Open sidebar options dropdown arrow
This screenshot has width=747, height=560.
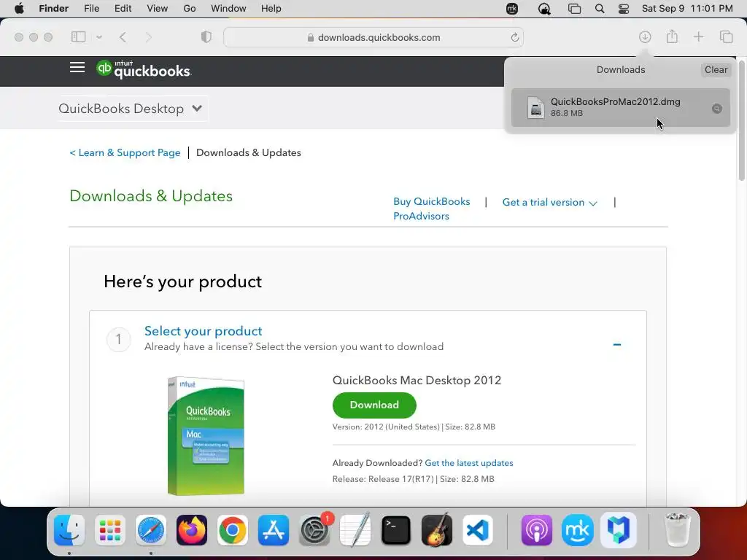pos(99,37)
